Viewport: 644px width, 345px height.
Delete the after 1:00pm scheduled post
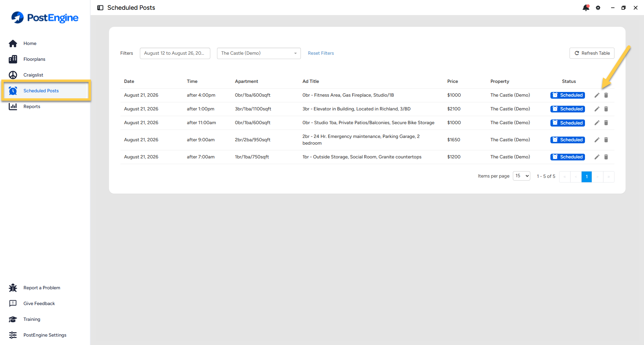pyautogui.click(x=606, y=109)
